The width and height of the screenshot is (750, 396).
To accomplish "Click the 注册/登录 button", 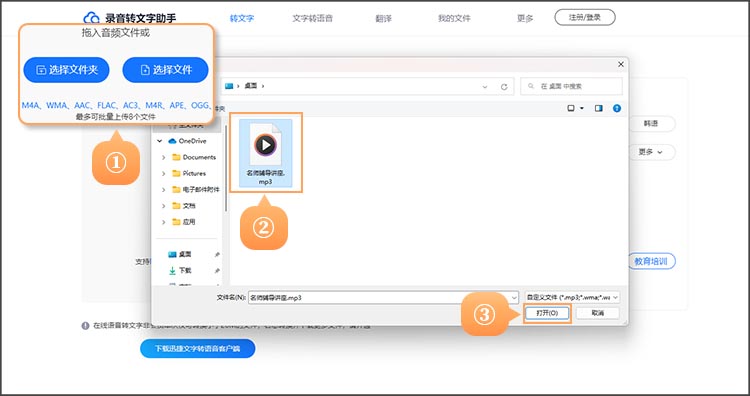I will pos(585,18).
